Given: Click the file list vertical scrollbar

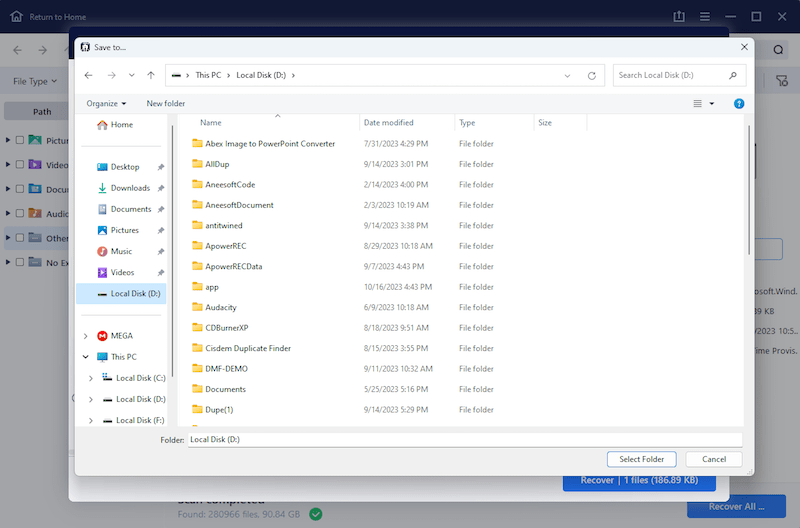Looking at the screenshot, I should tap(748, 190).
